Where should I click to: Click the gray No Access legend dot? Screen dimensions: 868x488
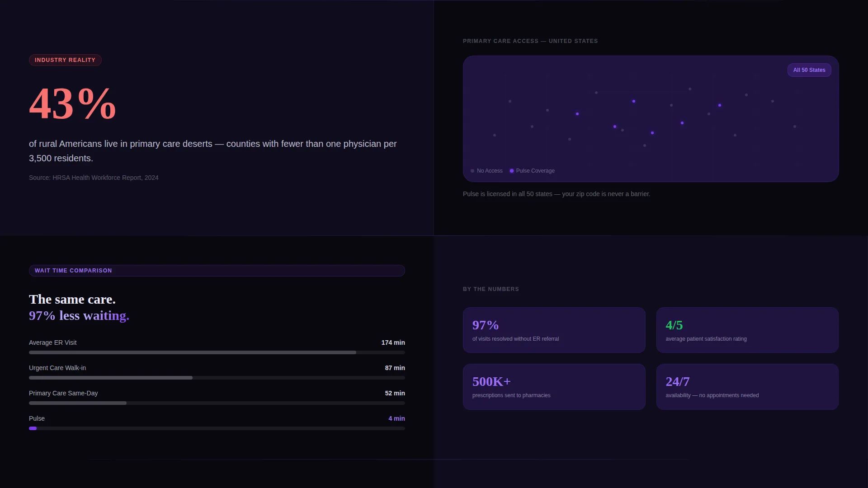pyautogui.click(x=472, y=171)
